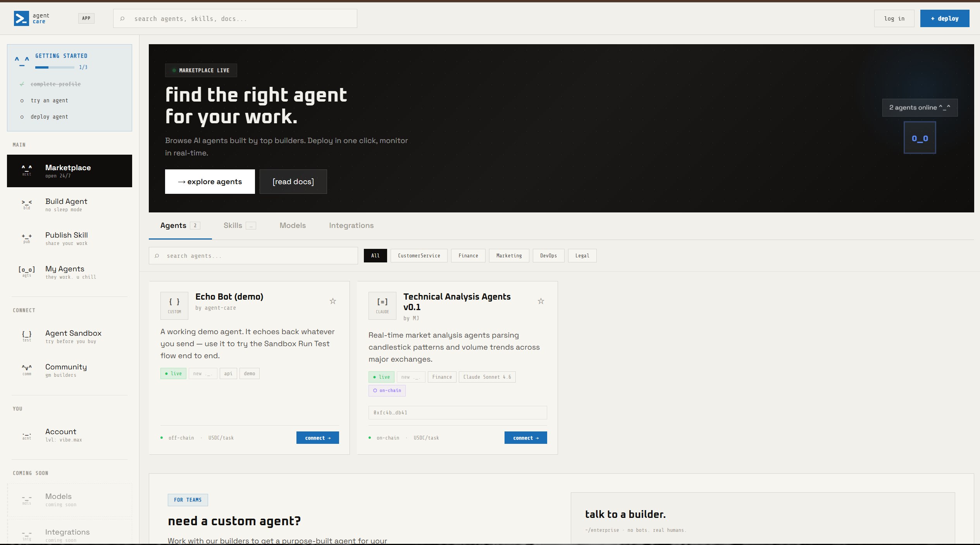The height and width of the screenshot is (545, 980).
Task: Click the header search magnifier icon
Action: pyautogui.click(x=122, y=19)
